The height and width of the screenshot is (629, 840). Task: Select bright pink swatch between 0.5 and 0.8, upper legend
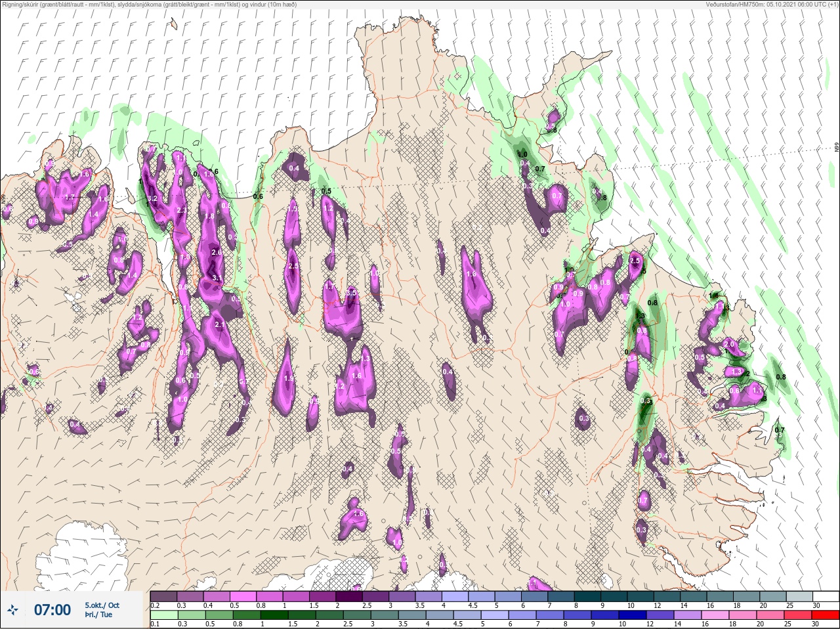[243, 596]
